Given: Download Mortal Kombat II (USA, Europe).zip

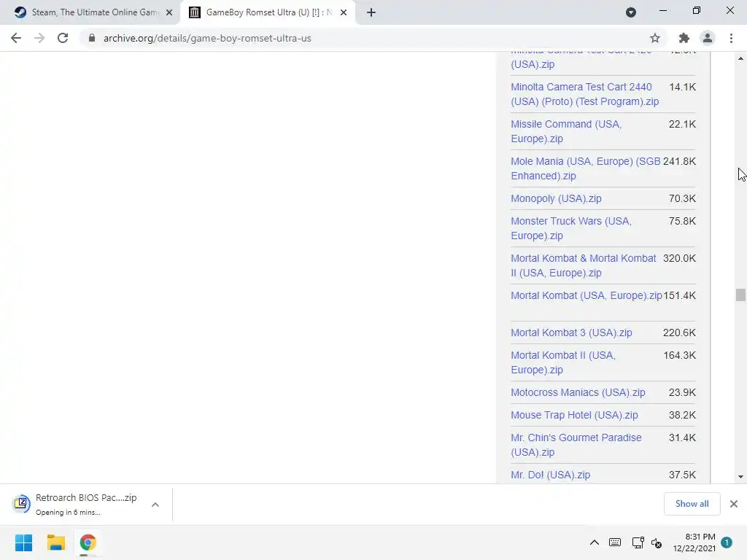Looking at the screenshot, I should [x=563, y=363].
